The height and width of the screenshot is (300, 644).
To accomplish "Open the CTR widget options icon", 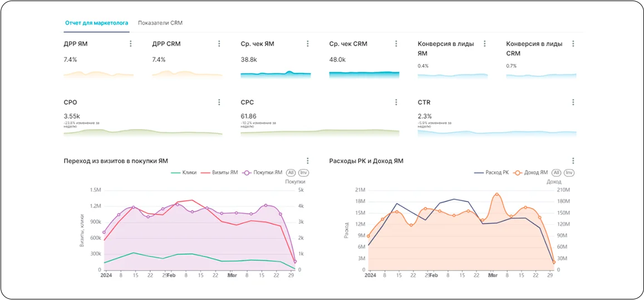I will pos(573,102).
